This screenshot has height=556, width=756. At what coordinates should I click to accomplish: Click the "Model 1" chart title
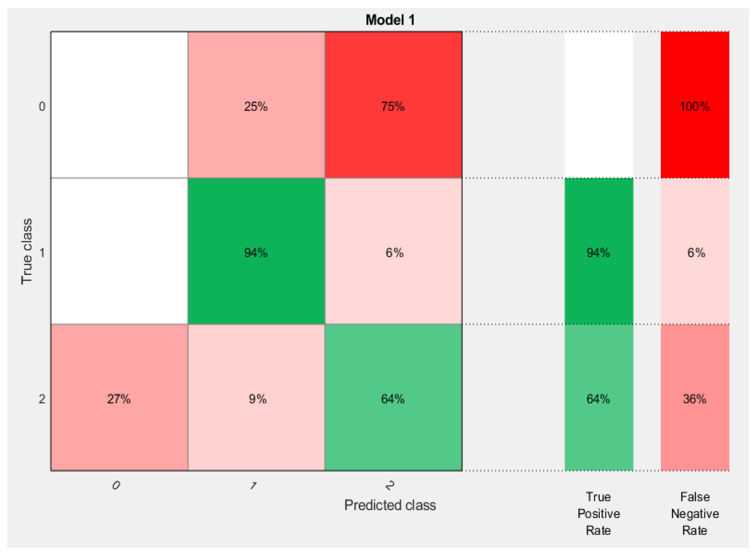(390, 20)
